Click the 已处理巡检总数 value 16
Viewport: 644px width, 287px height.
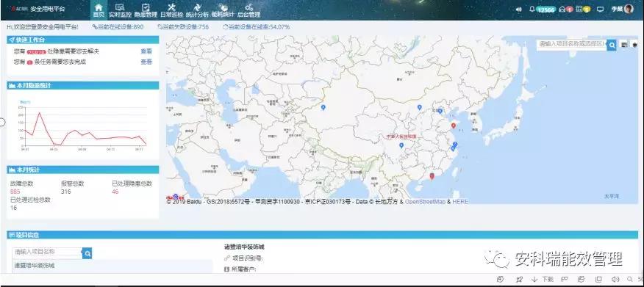pos(13,208)
